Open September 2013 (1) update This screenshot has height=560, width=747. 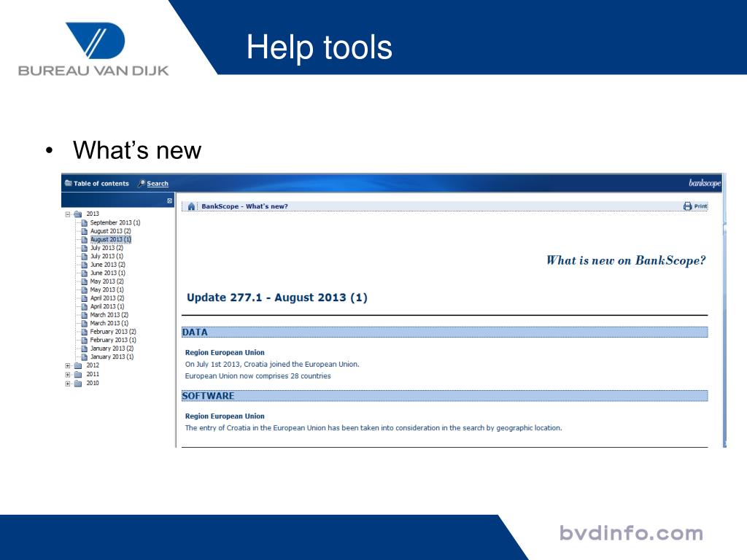115,222
